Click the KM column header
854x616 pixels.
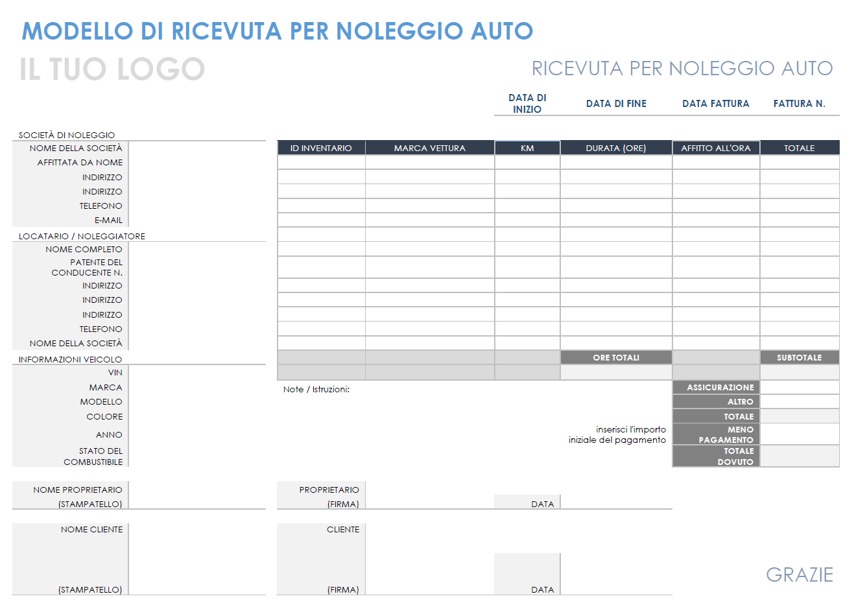pos(527,148)
